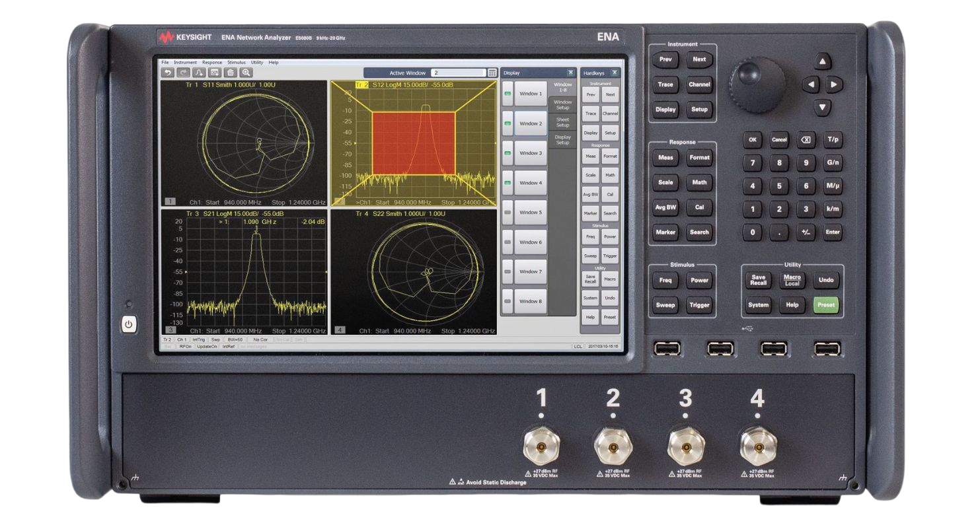980x529 pixels.
Task: Close the Hardkeys panel
Action: point(615,73)
